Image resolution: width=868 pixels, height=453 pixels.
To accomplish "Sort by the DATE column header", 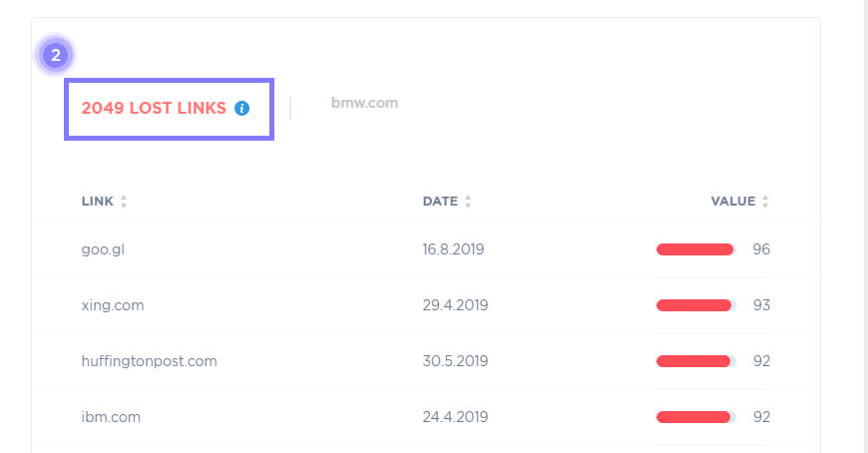I will pos(440,202).
